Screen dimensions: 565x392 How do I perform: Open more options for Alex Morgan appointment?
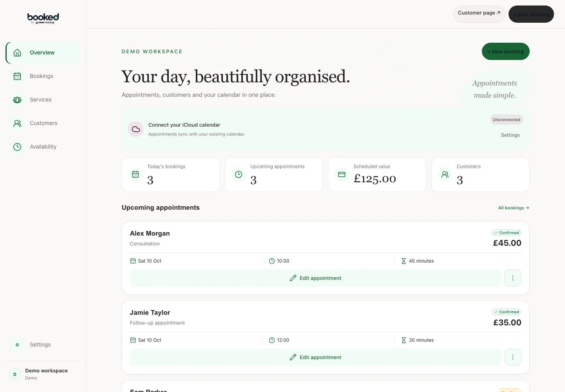click(513, 278)
